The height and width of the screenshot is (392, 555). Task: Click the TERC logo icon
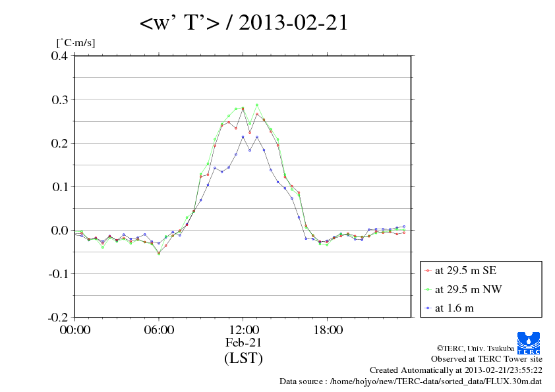coord(529,343)
